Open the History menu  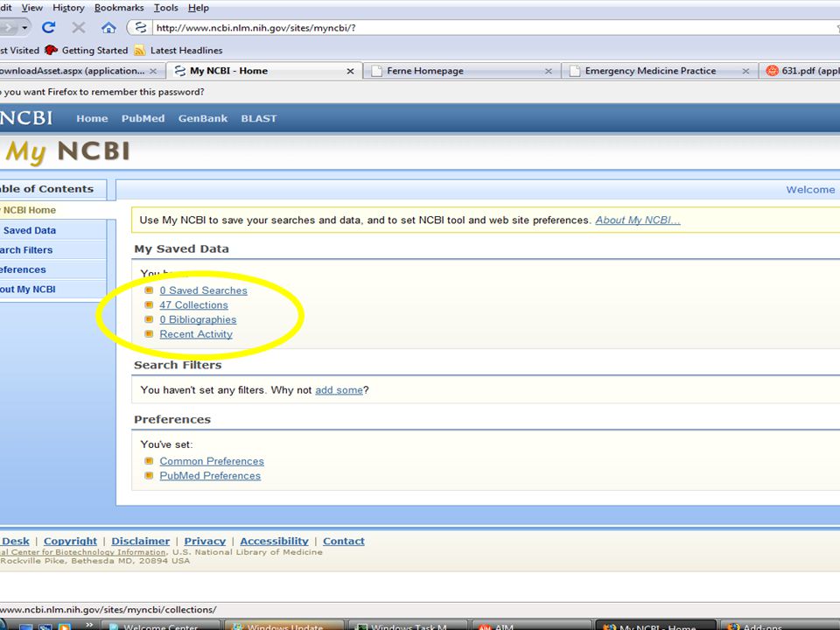point(68,8)
